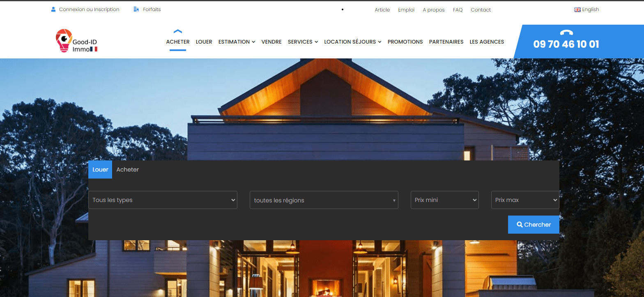Viewport: 644px width, 297px height.
Task: Click the user icon beside Connexion ou Inscription
Action: point(53,9)
